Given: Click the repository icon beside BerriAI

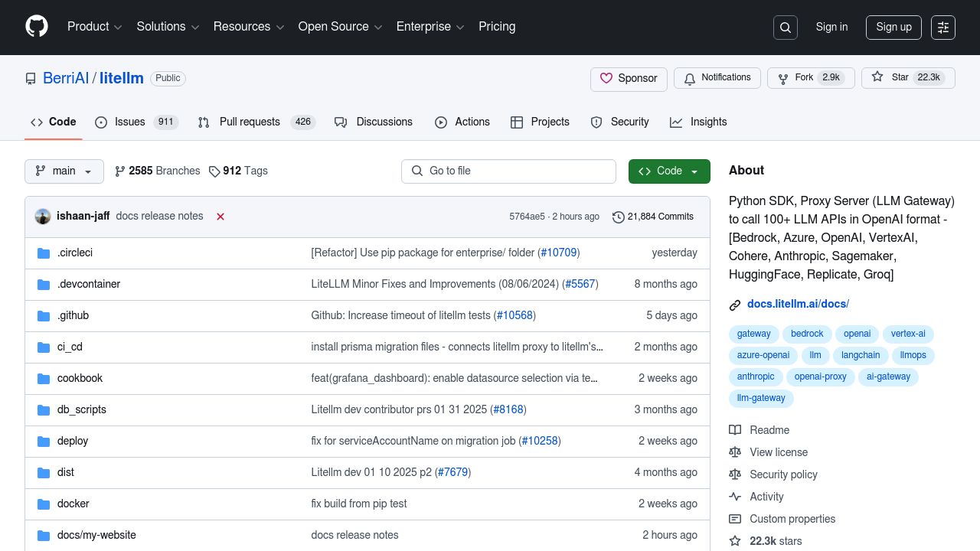Looking at the screenshot, I should (x=31, y=78).
